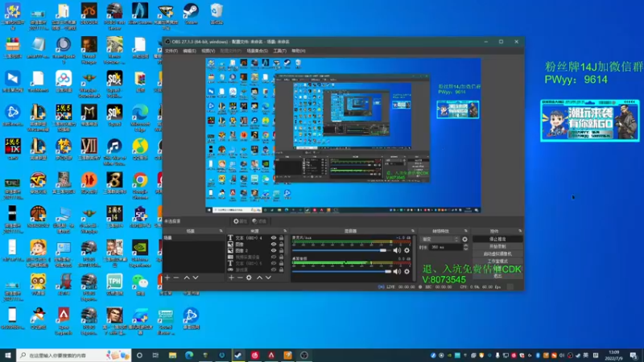Click the 滤镜 filters button below preview
644x362 pixels.
click(x=259, y=221)
